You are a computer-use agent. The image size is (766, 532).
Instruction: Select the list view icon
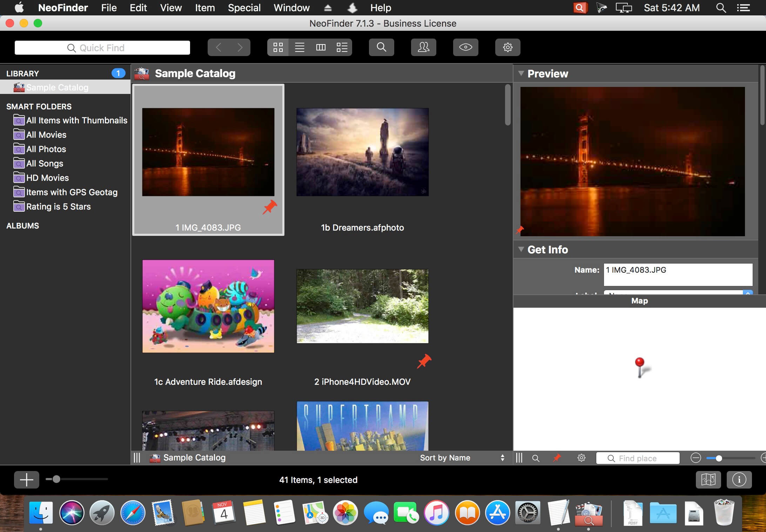[x=299, y=47]
